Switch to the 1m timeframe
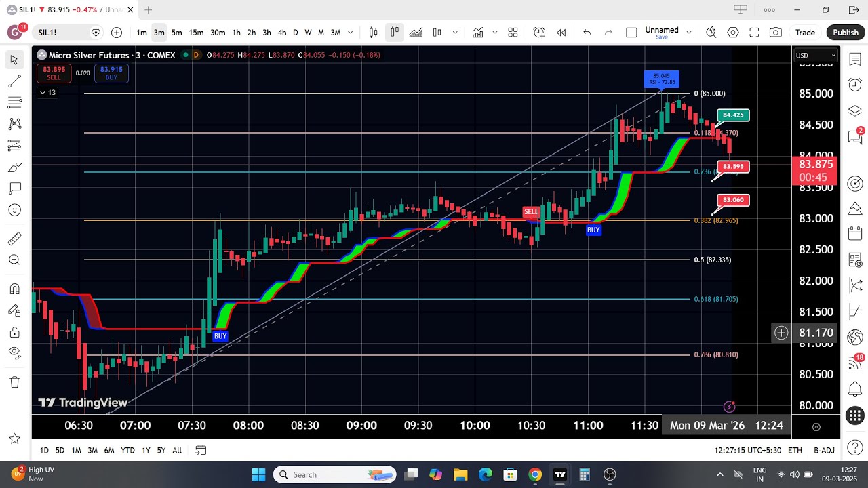The width and height of the screenshot is (868, 488). [142, 33]
